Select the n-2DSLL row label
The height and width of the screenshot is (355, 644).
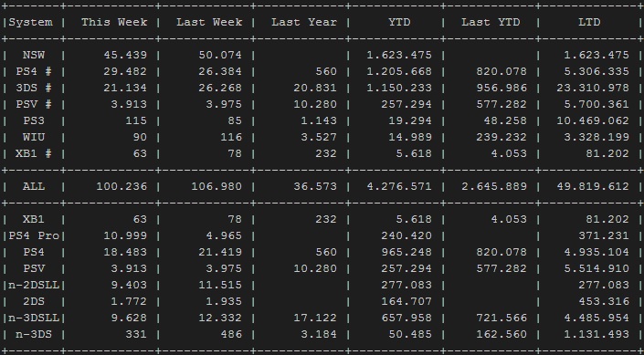pos(34,285)
